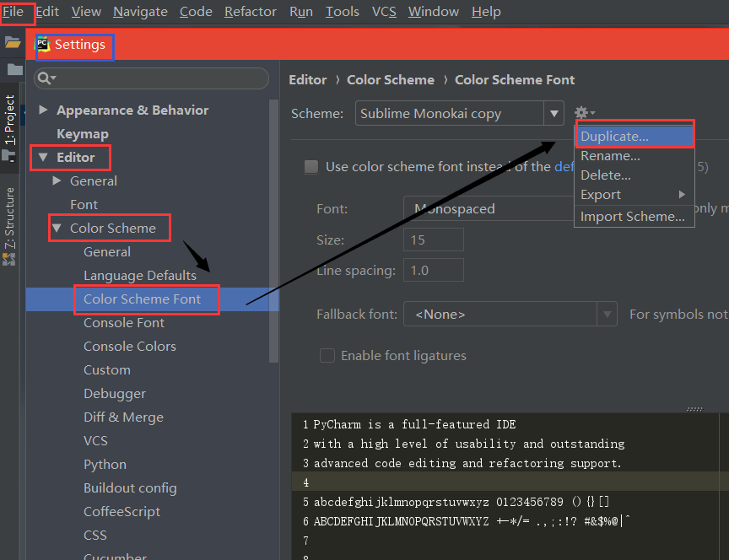Select Language Defaults tree item

click(140, 275)
